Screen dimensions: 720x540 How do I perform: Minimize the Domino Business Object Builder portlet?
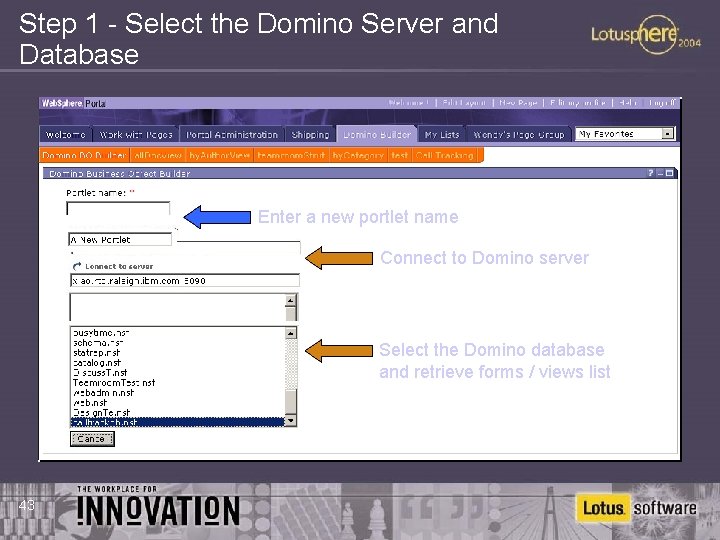(660, 173)
